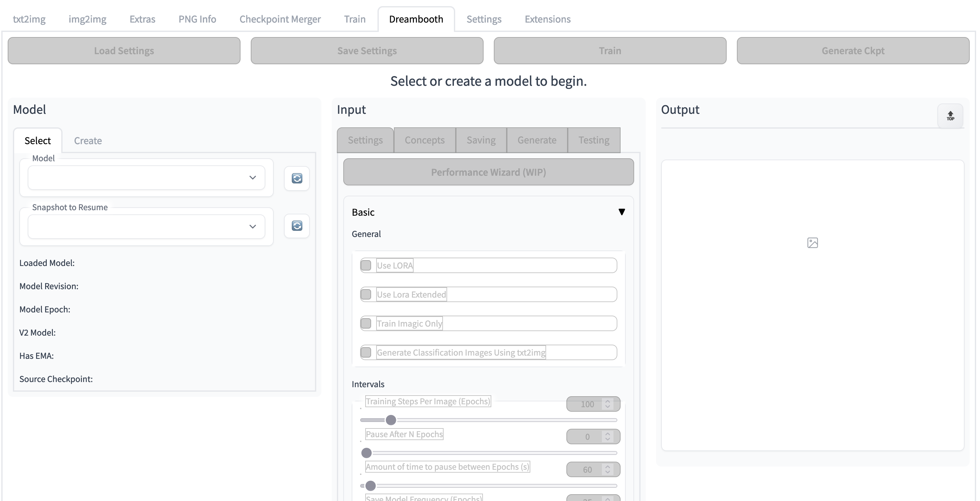
Task: Click refresh icon beside Snapshot to Resume
Action: (297, 226)
